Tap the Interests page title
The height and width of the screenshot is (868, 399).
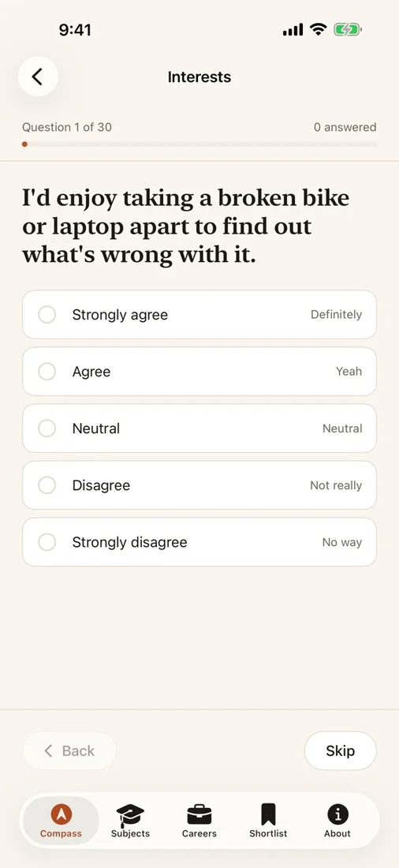[199, 77]
